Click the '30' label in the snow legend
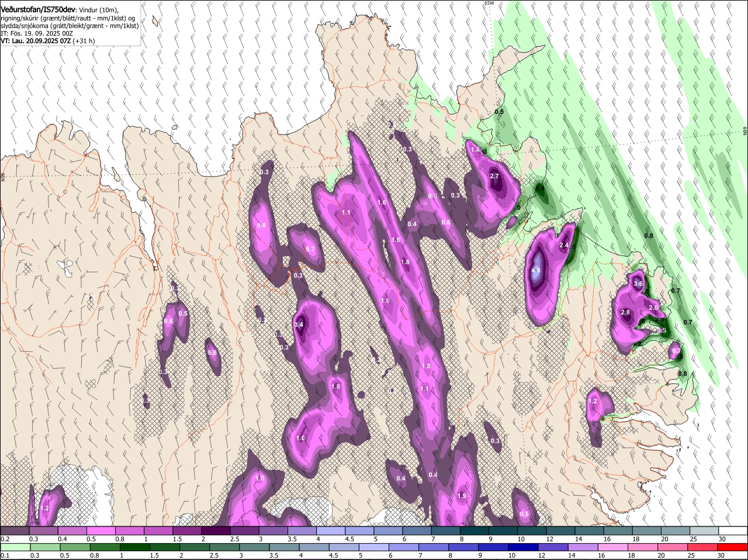 point(722,539)
